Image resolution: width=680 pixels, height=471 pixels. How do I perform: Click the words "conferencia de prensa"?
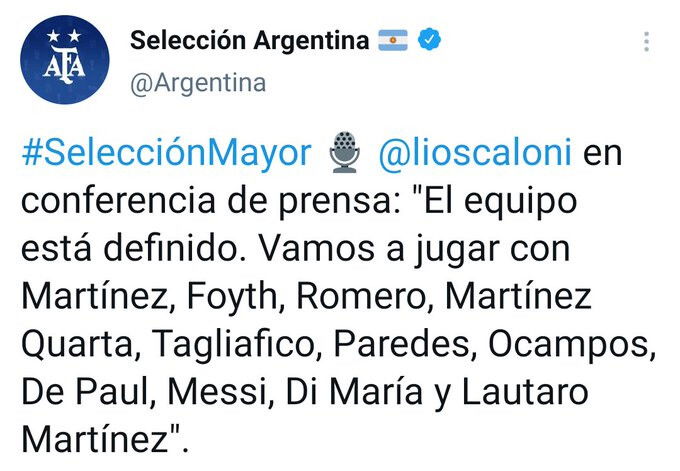206,200
